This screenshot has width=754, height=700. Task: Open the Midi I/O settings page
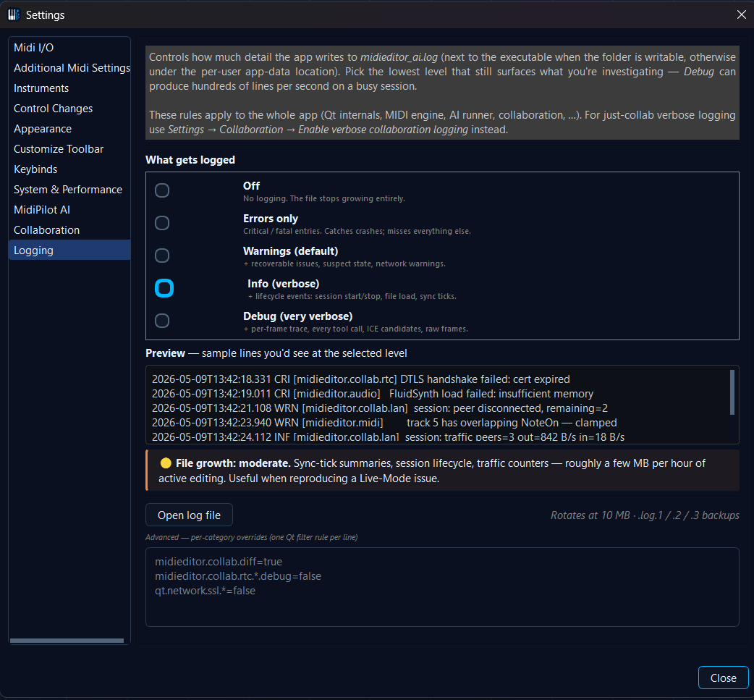69,48
